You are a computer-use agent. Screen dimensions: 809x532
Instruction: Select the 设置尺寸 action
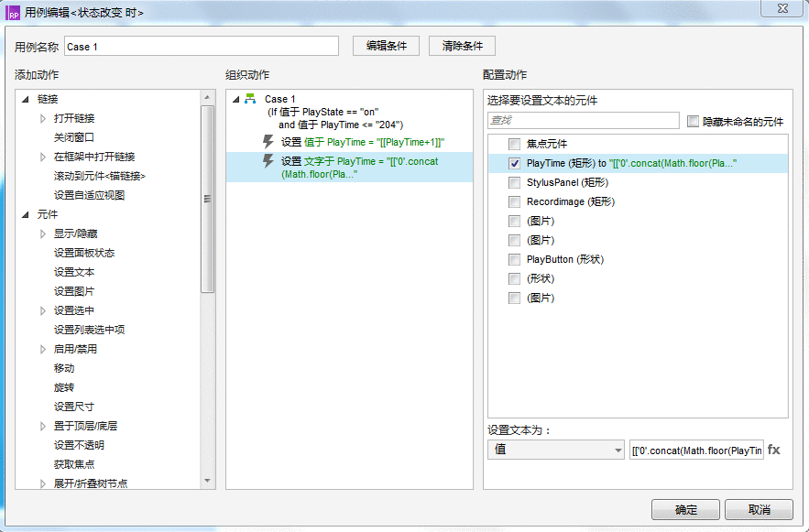tap(74, 407)
